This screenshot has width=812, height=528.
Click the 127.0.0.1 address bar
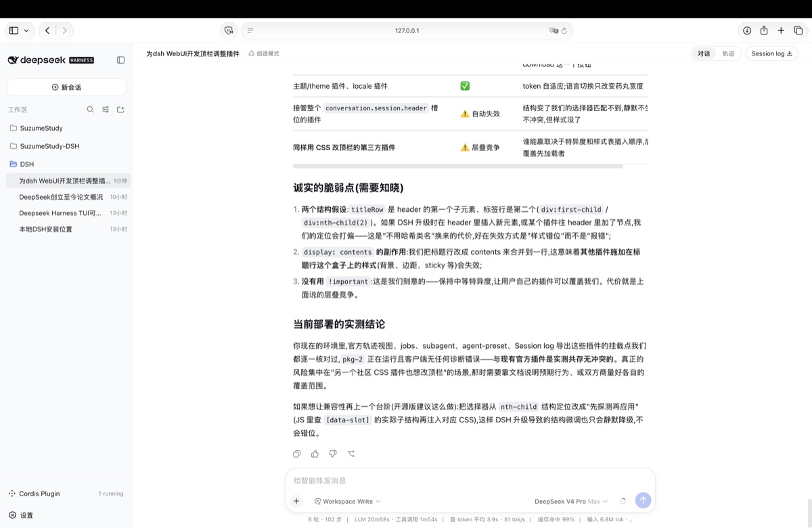point(407,30)
